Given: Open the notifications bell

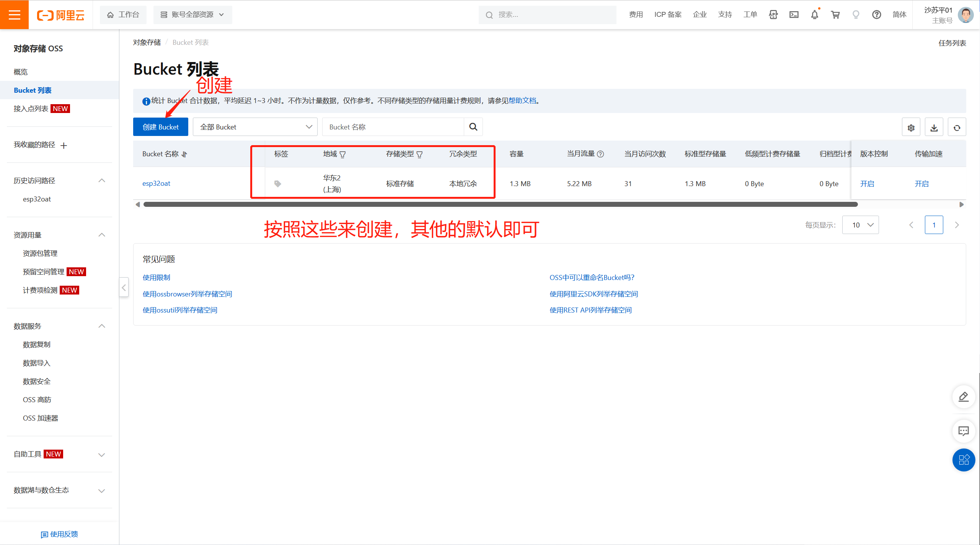Looking at the screenshot, I should [x=815, y=15].
